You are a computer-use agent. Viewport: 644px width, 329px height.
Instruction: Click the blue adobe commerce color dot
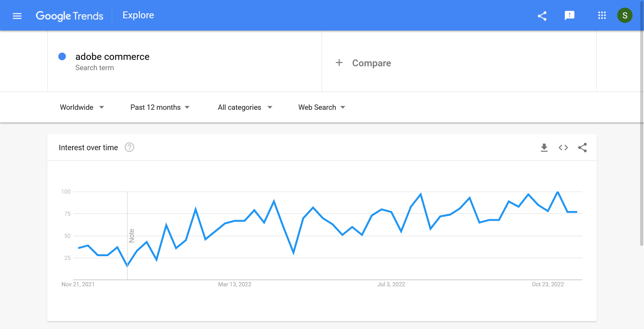(62, 56)
